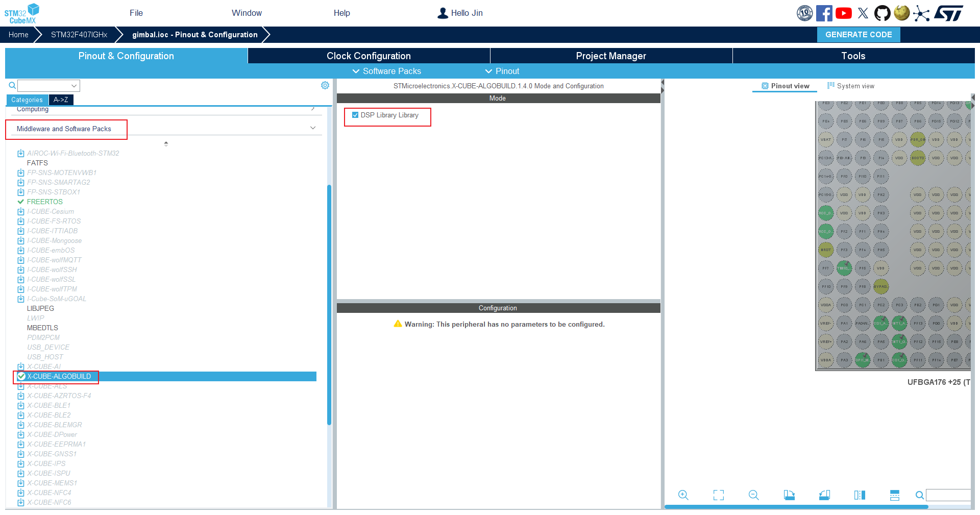Click the middleware list vertical scrollbar
This screenshot has height=515, width=980.
[x=329, y=305]
